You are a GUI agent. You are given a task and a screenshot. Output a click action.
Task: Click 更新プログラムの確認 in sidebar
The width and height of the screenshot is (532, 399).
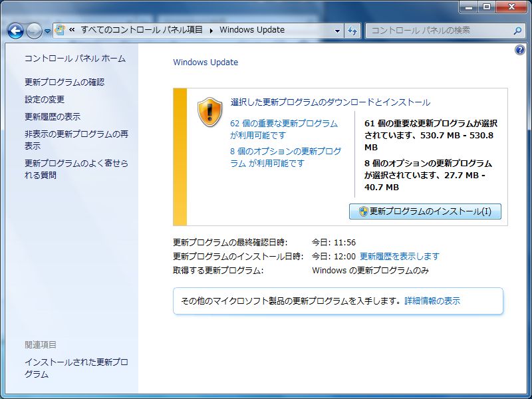click(65, 82)
